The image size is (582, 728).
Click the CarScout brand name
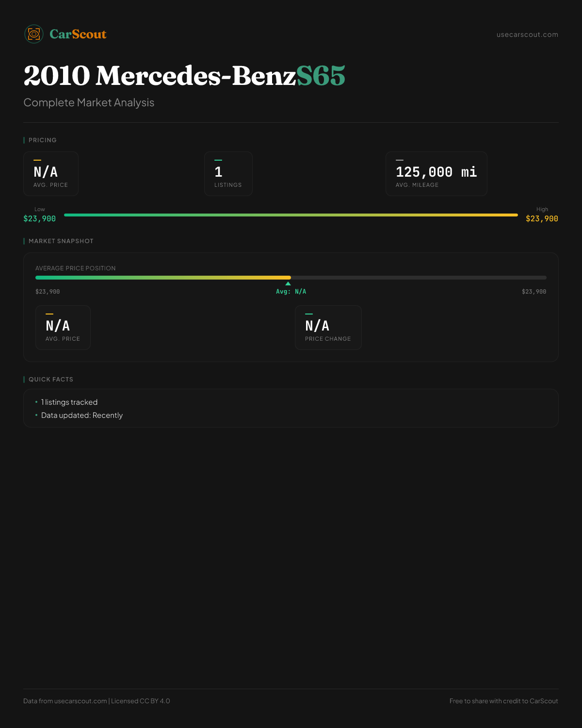(x=78, y=34)
